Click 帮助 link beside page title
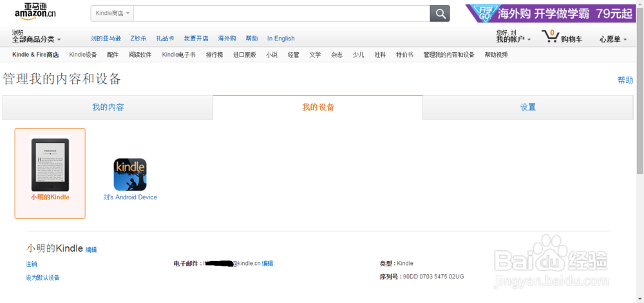 pyautogui.click(x=625, y=80)
